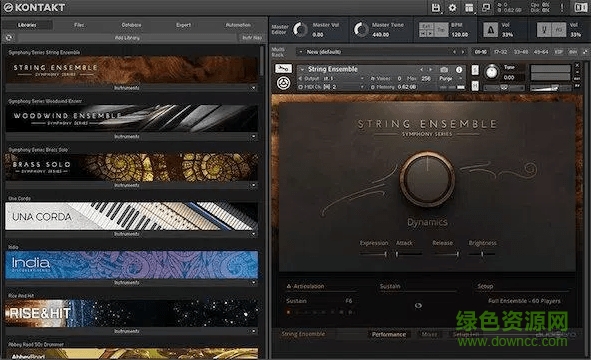Open the instrument wrench edit icon
The width and height of the screenshot is (591, 360).
(283, 69)
